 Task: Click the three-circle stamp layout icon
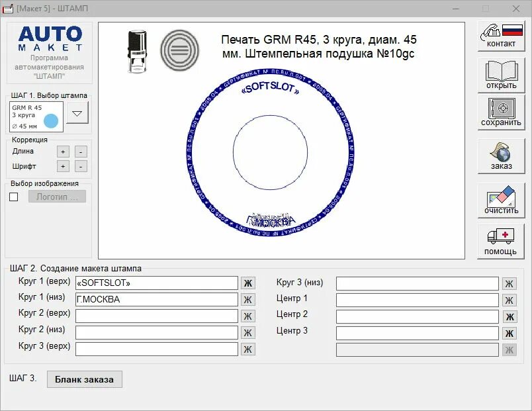[x=179, y=50]
